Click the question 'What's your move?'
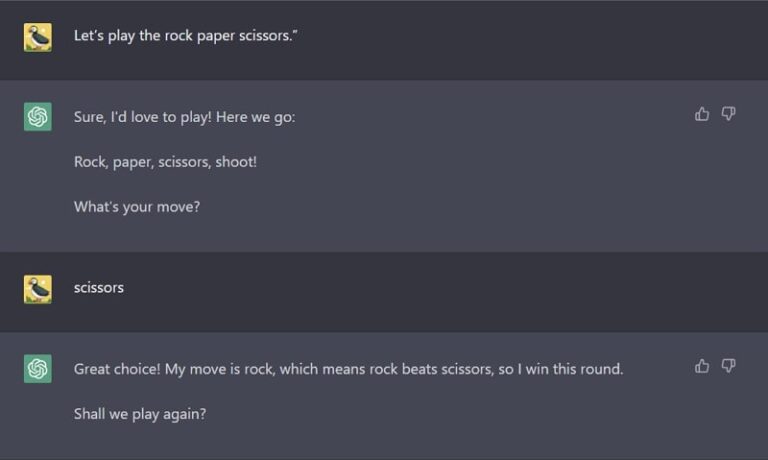768x460 pixels. (137, 207)
